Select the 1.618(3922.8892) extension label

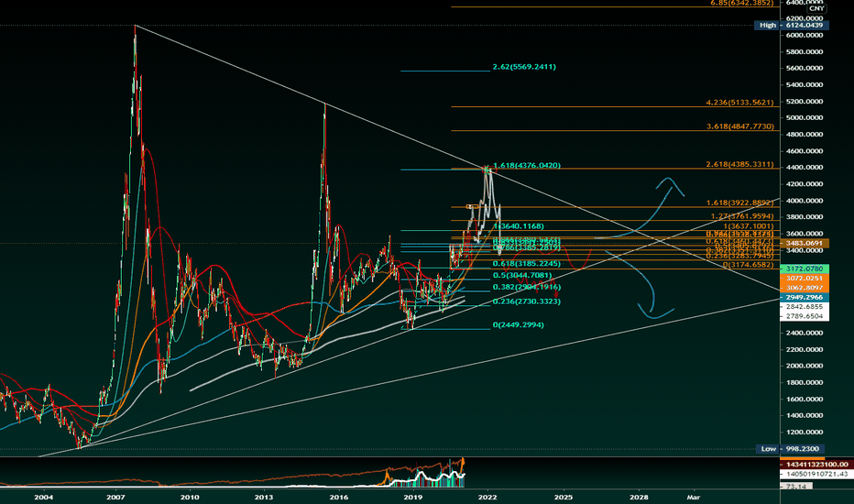[740, 203]
